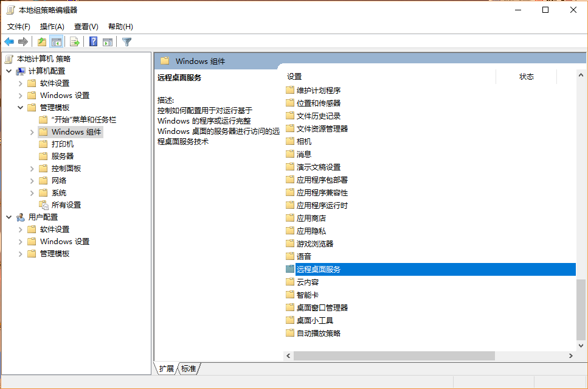This screenshot has height=389, width=588.
Task: Click the 打印机 folder icon in tree
Action: [44, 144]
